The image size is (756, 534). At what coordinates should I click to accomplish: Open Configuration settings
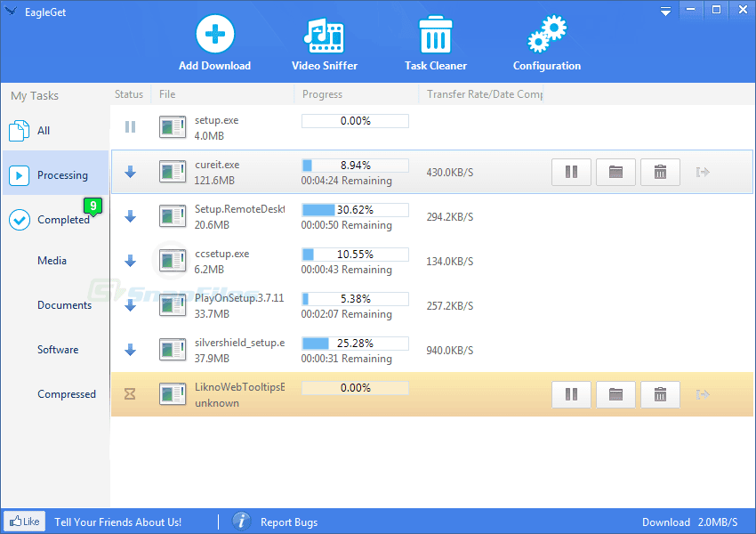pos(547,44)
